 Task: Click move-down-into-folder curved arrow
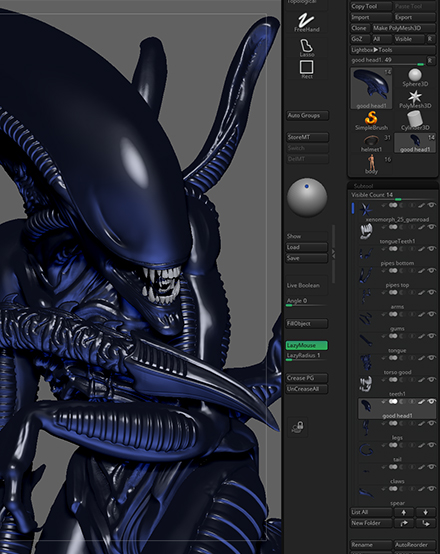[x=425, y=523]
